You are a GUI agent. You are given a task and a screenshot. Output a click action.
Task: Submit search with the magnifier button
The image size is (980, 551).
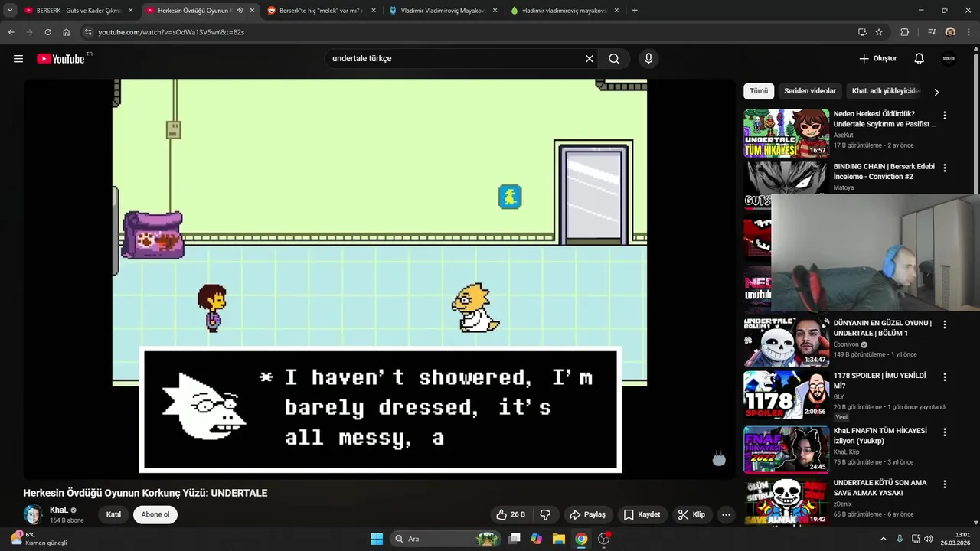(614, 59)
